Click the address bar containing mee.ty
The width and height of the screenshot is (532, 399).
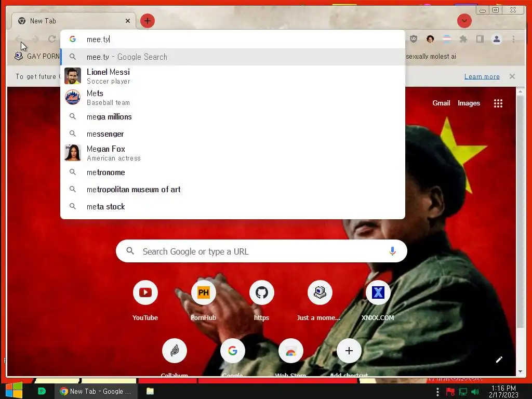(x=233, y=39)
